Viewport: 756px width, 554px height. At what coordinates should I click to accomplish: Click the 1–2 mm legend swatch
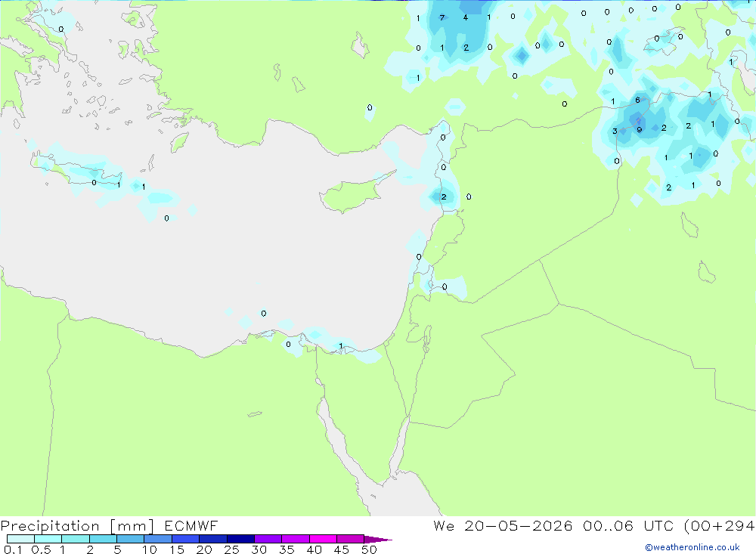[76, 539]
